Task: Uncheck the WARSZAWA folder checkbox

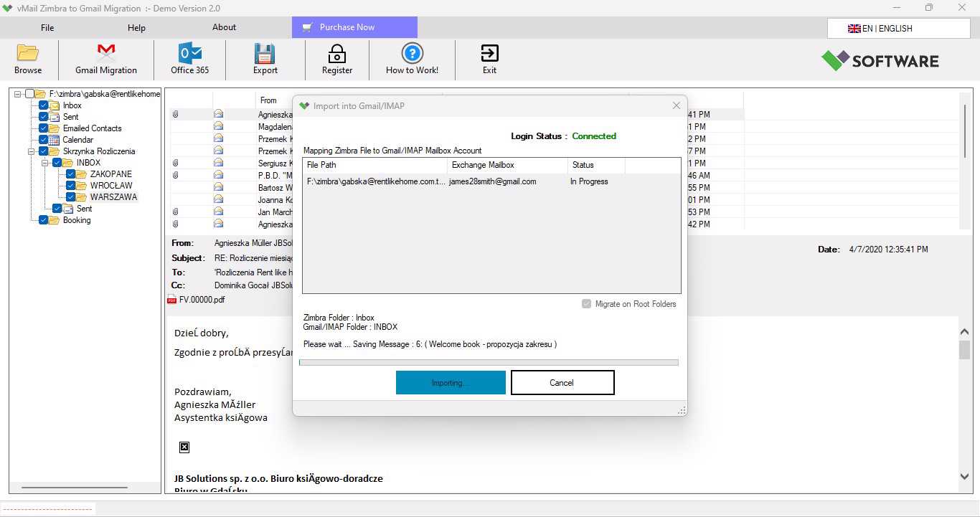Action: (71, 197)
